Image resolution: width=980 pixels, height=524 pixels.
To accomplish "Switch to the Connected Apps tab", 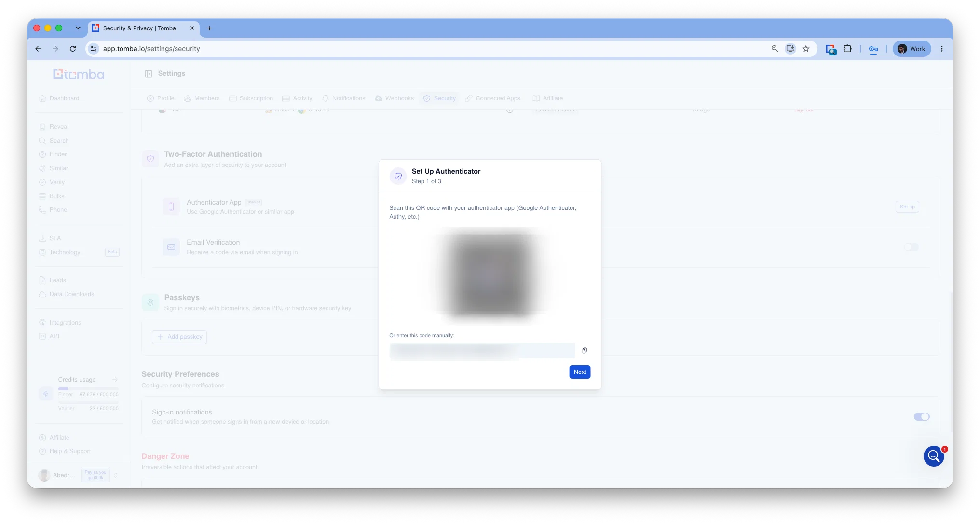I will [493, 98].
